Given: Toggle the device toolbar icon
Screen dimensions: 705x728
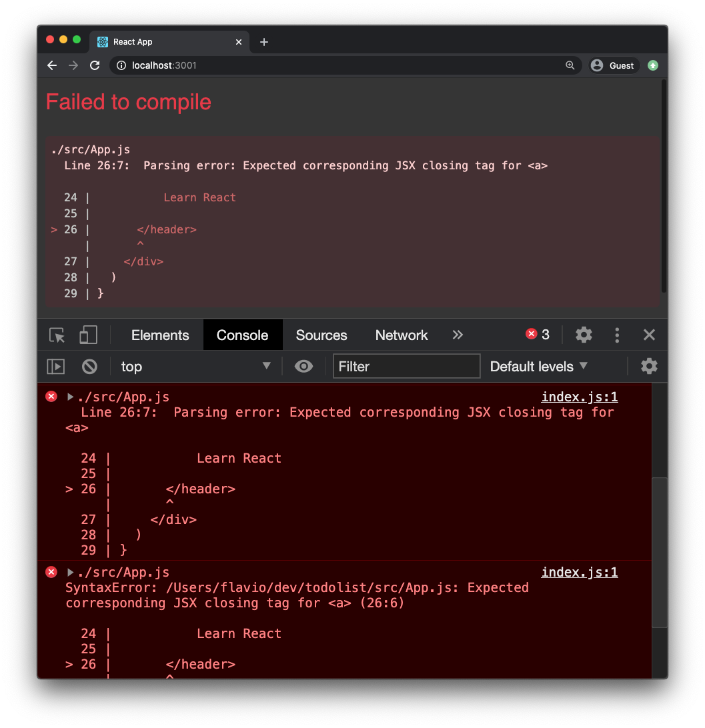Looking at the screenshot, I should pos(87,335).
